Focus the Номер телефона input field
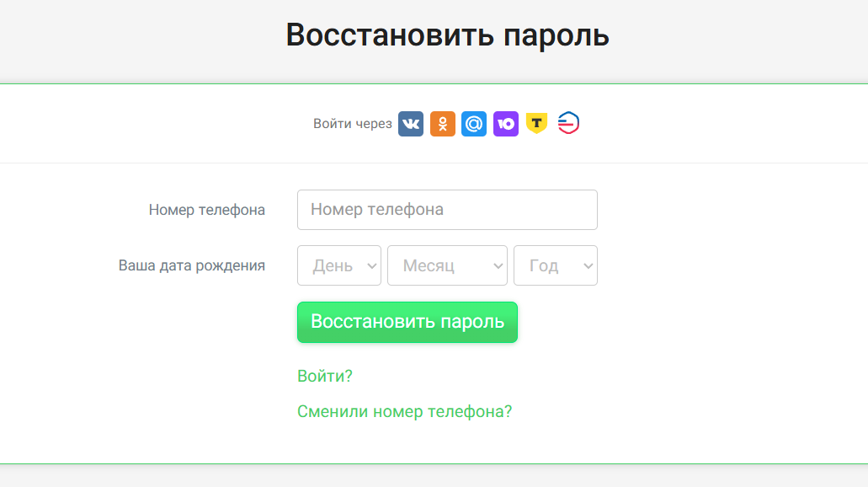This screenshot has width=868, height=487. point(447,210)
